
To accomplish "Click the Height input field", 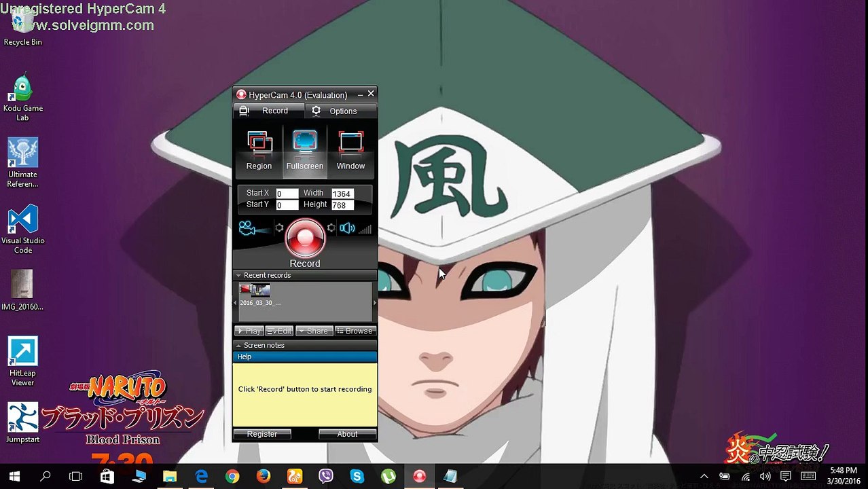I will tap(342, 205).
